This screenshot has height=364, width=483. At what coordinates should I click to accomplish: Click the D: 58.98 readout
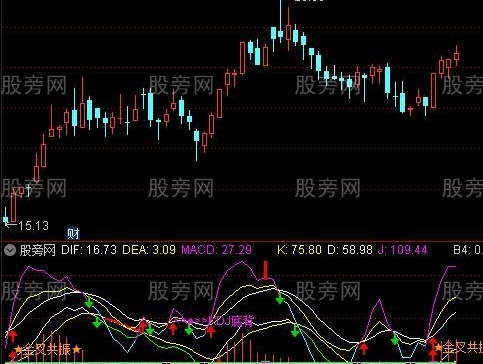tap(350, 250)
